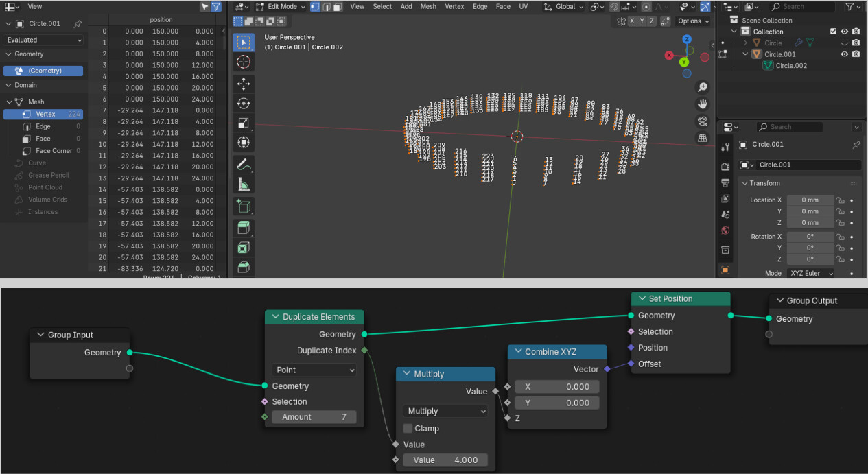Switch perspective/orthographic grid icon
Viewport: 868px width, 474px height.
click(x=703, y=138)
